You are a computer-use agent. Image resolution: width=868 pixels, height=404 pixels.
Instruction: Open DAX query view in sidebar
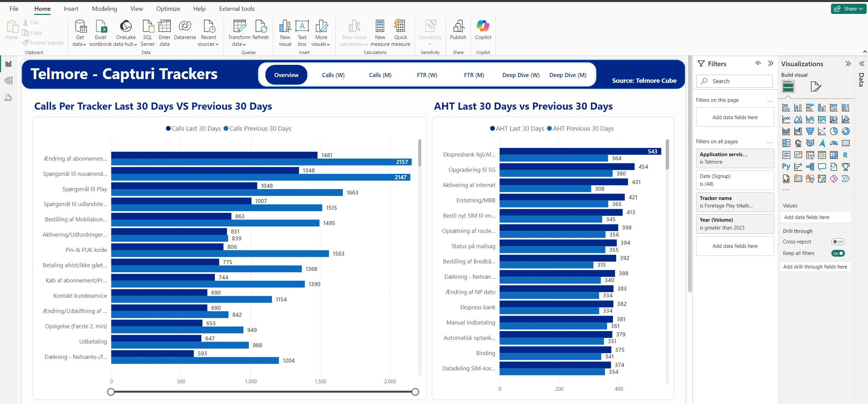click(8, 98)
